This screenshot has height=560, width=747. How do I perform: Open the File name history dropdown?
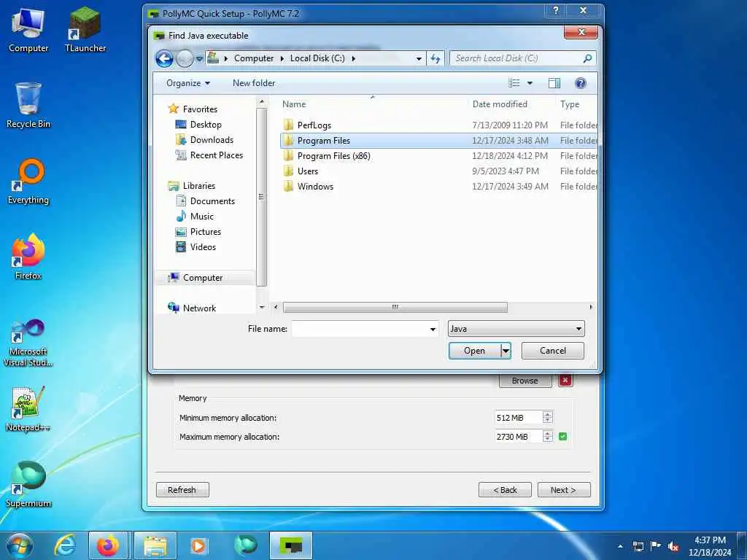coord(433,329)
